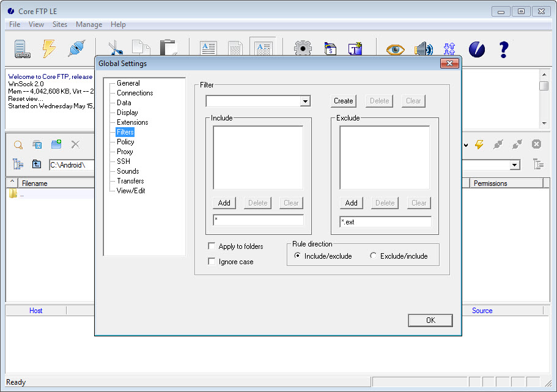Toggle the speaker sounds icon

point(424,49)
